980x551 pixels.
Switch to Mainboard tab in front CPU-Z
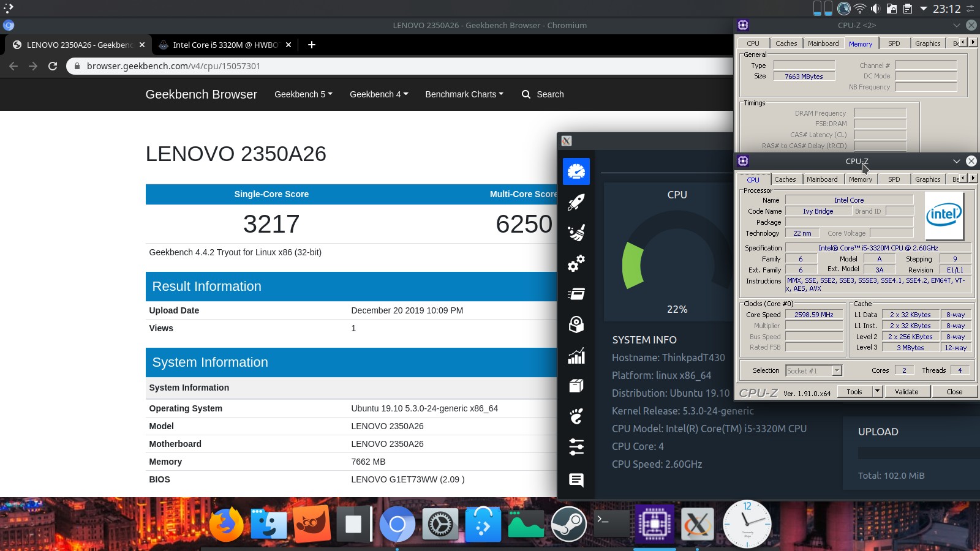(822, 179)
